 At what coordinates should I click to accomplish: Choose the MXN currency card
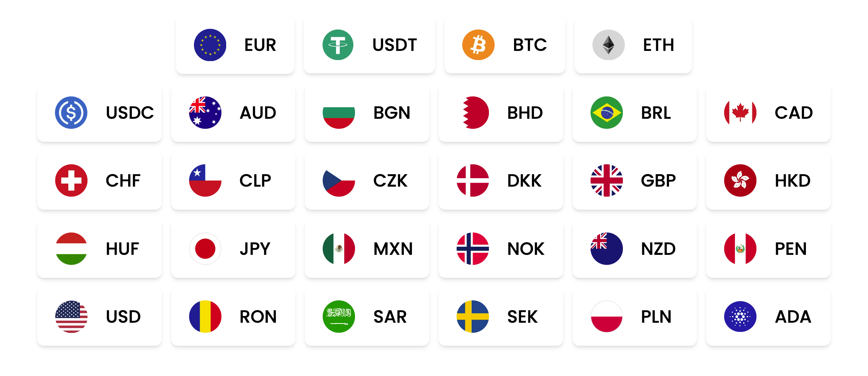pos(367,249)
